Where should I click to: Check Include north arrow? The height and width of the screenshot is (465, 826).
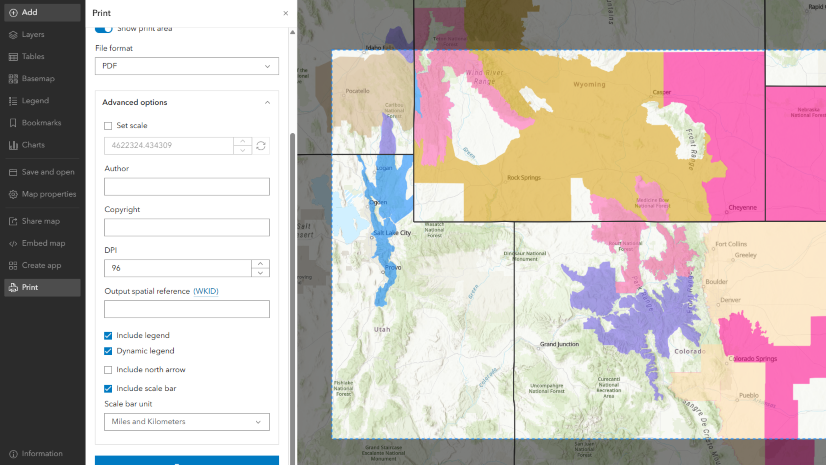click(108, 370)
